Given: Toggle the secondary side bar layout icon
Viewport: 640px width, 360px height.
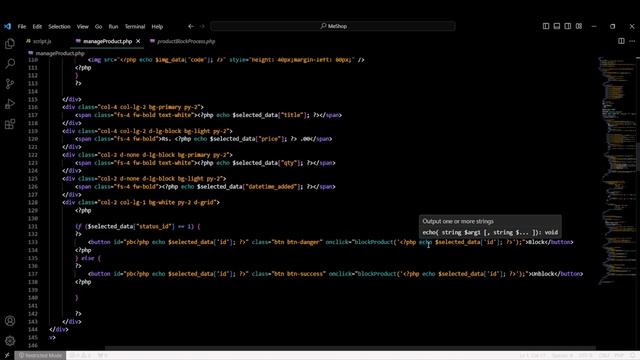Looking at the screenshot, I should click(x=568, y=26).
